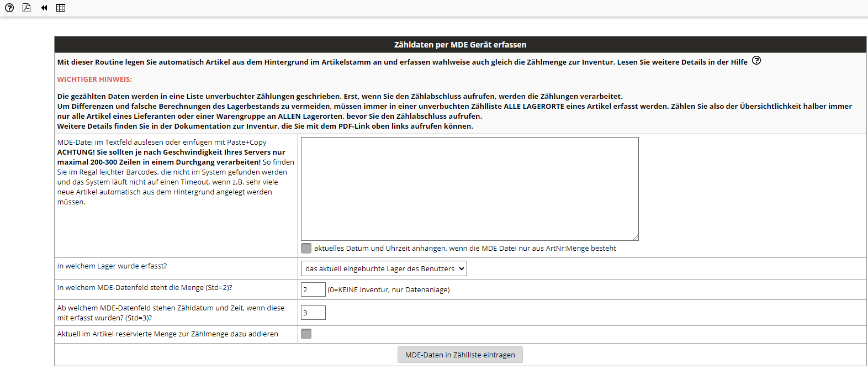The height and width of the screenshot is (369, 868).
Task: Click into the MDE-Datei text area
Action: coord(469,188)
